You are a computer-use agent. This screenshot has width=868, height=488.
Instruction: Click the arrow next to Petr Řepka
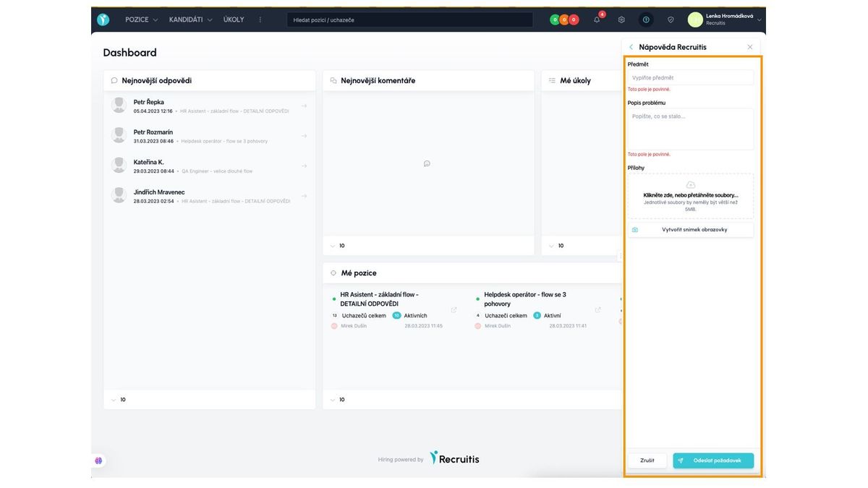click(304, 106)
